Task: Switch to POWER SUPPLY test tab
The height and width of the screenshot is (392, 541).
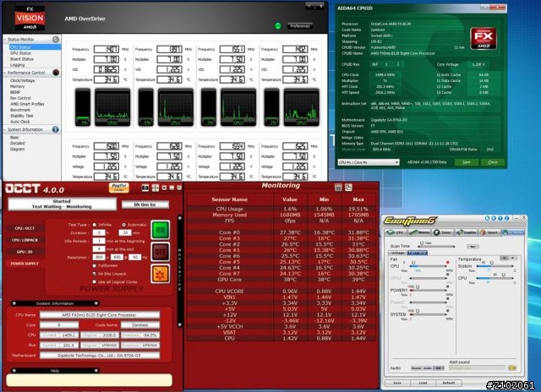Action: 25,264
